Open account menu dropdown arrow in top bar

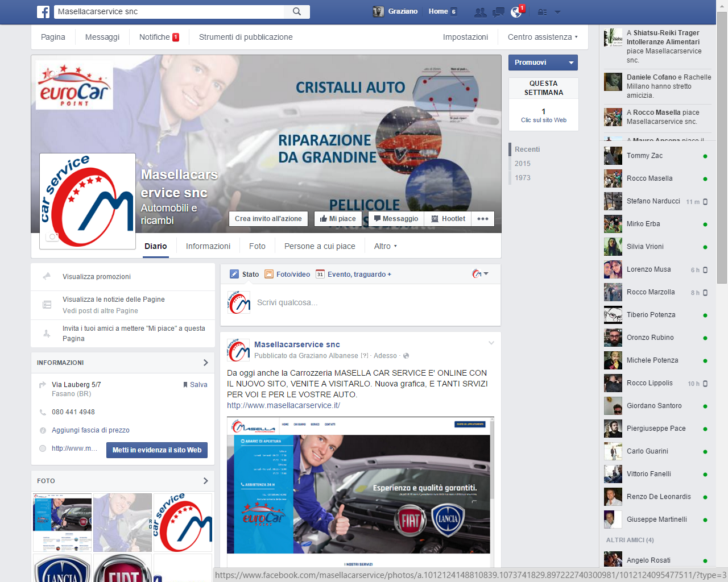[x=557, y=12]
